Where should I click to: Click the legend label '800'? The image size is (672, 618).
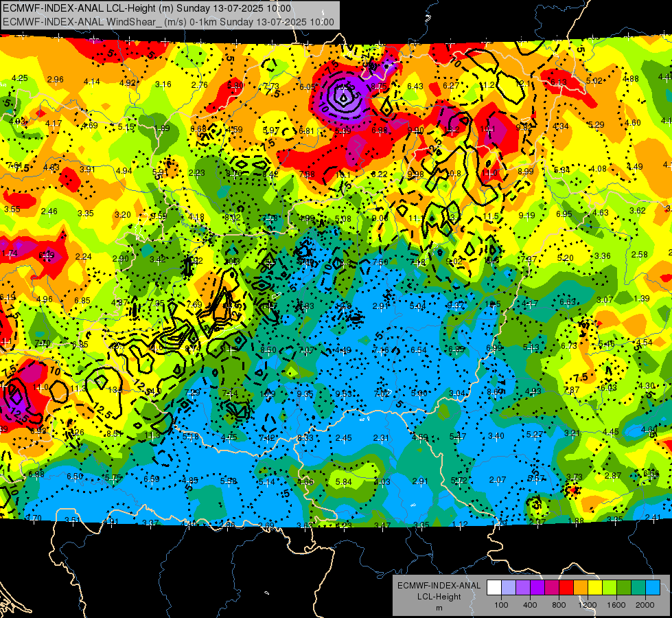tap(559, 605)
